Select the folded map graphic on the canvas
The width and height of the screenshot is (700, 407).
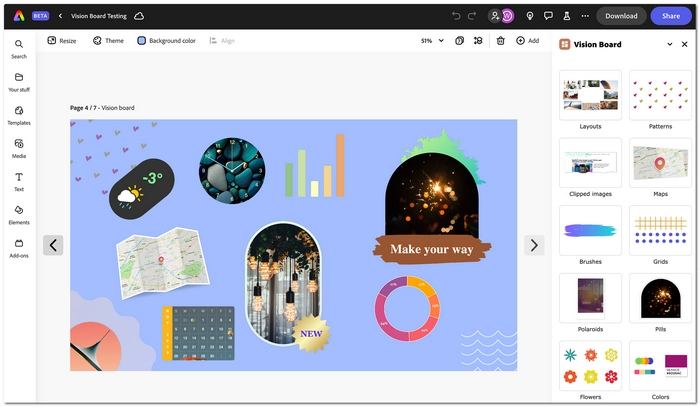coord(162,262)
